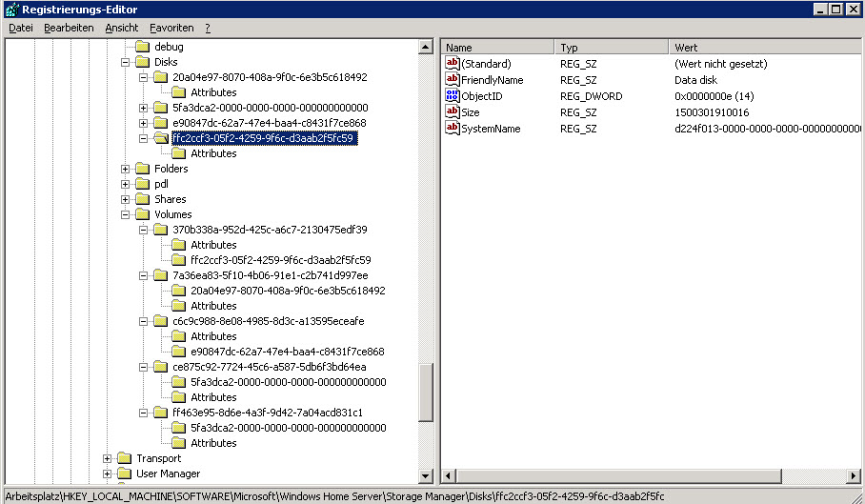Click the folder icon of c6c9c988 volume key

tap(161, 321)
